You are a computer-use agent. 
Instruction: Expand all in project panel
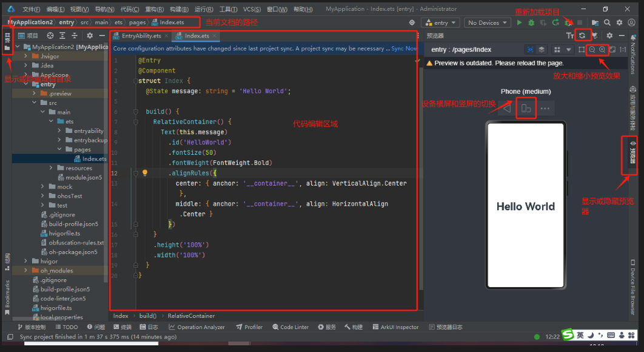tap(62, 36)
